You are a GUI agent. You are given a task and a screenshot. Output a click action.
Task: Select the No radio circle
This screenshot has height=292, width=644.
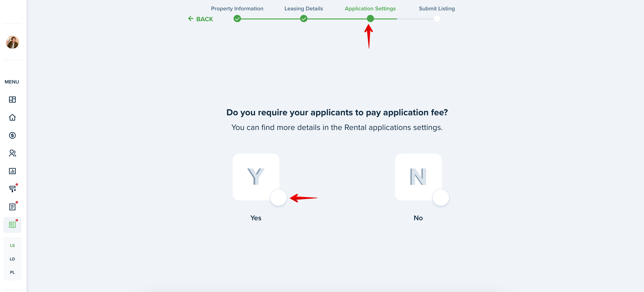point(441,197)
